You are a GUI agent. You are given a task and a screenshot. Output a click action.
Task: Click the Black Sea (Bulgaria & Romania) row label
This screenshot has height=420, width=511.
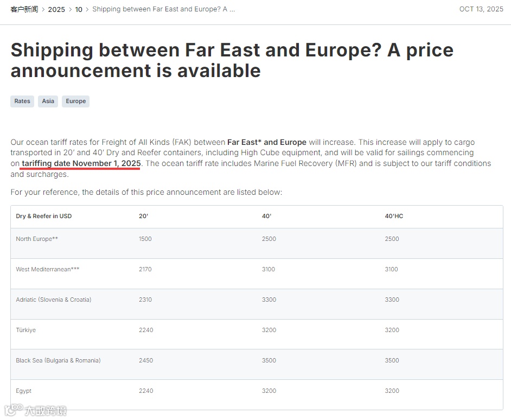coord(58,360)
